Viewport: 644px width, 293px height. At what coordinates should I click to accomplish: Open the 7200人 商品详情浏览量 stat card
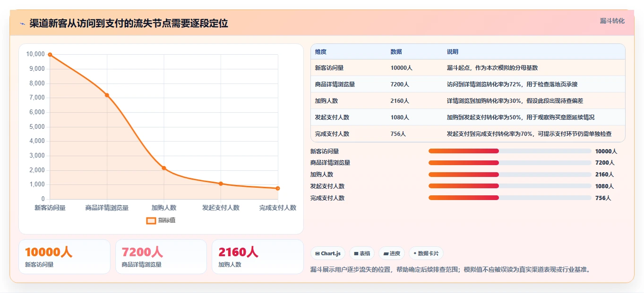click(x=161, y=257)
